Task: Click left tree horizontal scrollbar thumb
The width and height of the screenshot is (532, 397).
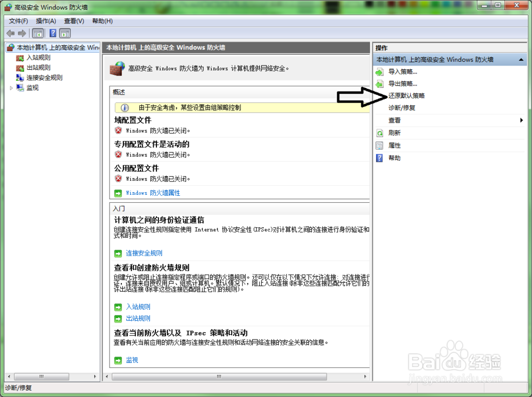Action: click(x=41, y=377)
